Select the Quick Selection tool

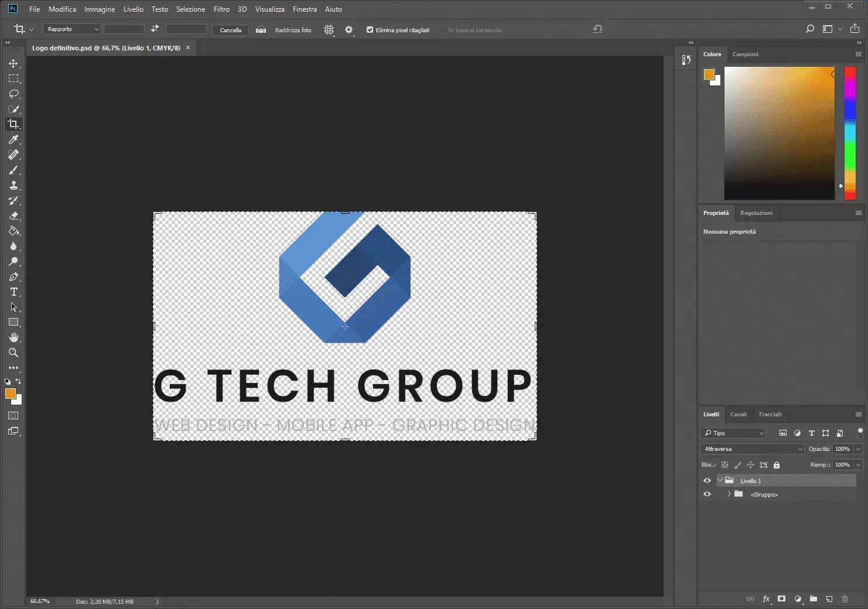point(13,109)
